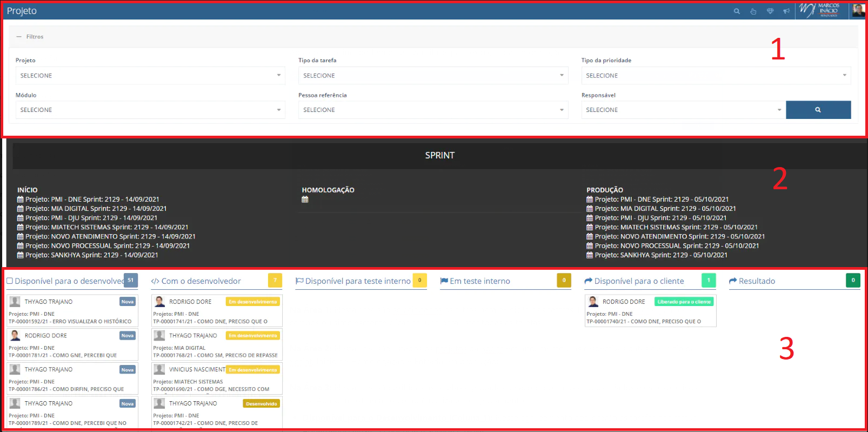Open the megaphone announcements icon
Screen dimensions: 868x432
786,11
